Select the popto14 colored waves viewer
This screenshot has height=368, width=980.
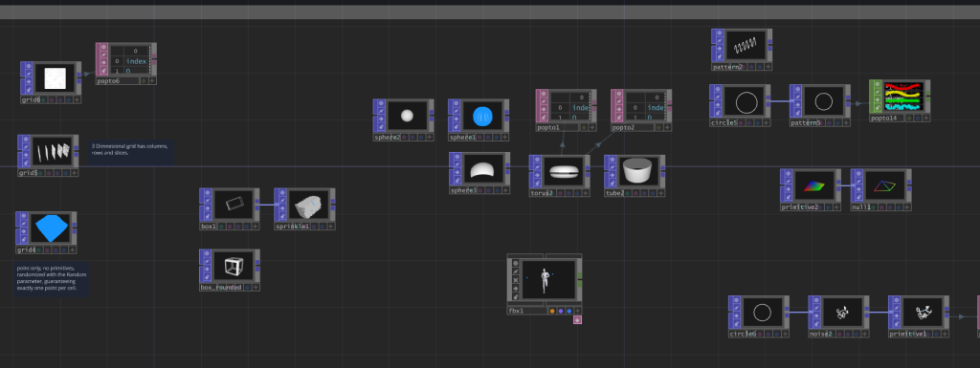(x=903, y=97)
